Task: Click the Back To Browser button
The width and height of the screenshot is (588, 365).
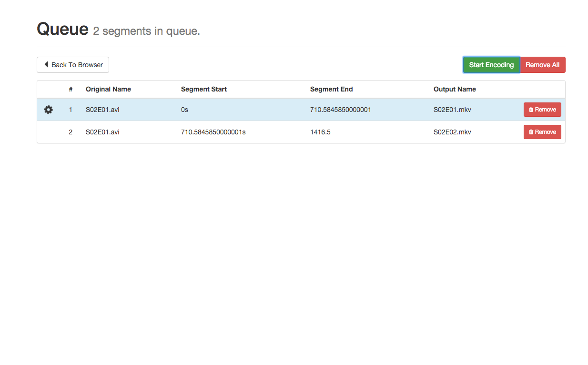Action: click(72, 64)
